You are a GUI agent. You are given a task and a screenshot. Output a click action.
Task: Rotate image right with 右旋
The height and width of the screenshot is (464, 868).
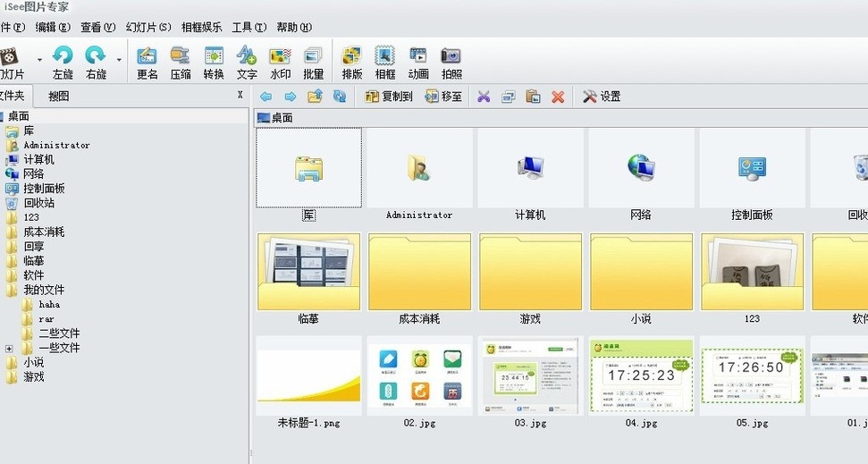96,63
